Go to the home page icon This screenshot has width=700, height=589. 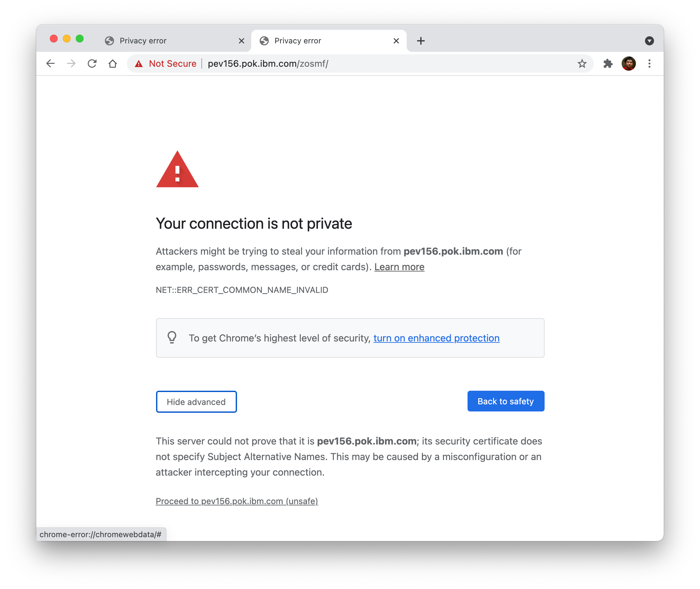tap(113, 64)
